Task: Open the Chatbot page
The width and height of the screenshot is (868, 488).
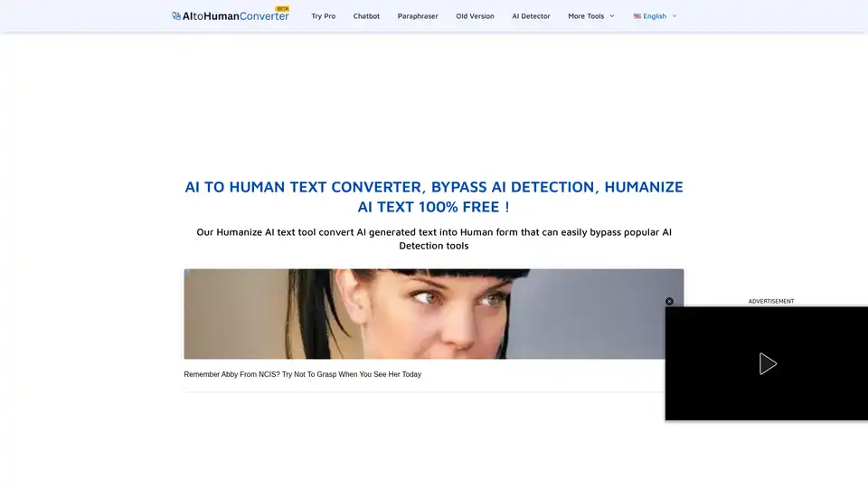Action: pyautogui.click(x=366, y=16)
